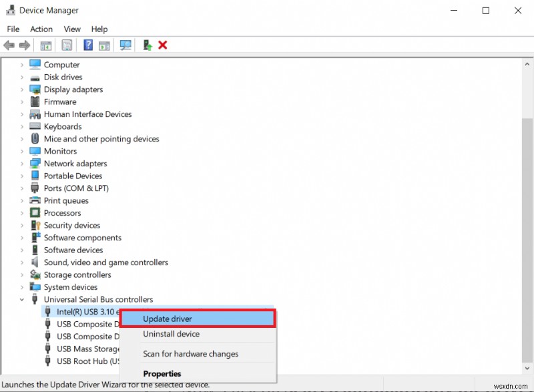Click the Forward navigation arrow
Screen dimensions: 534x392
[24, 45]
